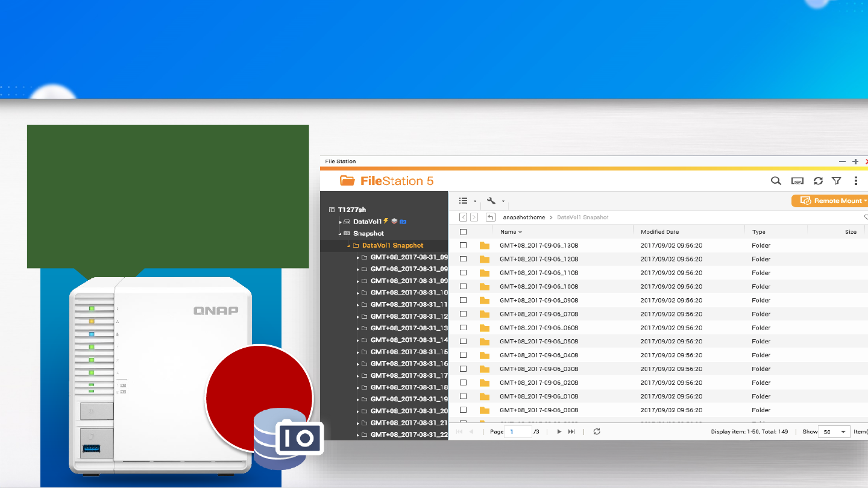Tick the select-all checkbox in the header
This screenshot has height=488, width=868.
[464, 232]
